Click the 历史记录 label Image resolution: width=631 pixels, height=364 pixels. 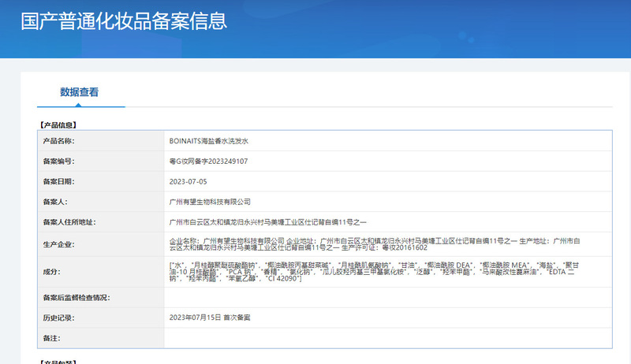pyautogui.click(x=58, y=318)
